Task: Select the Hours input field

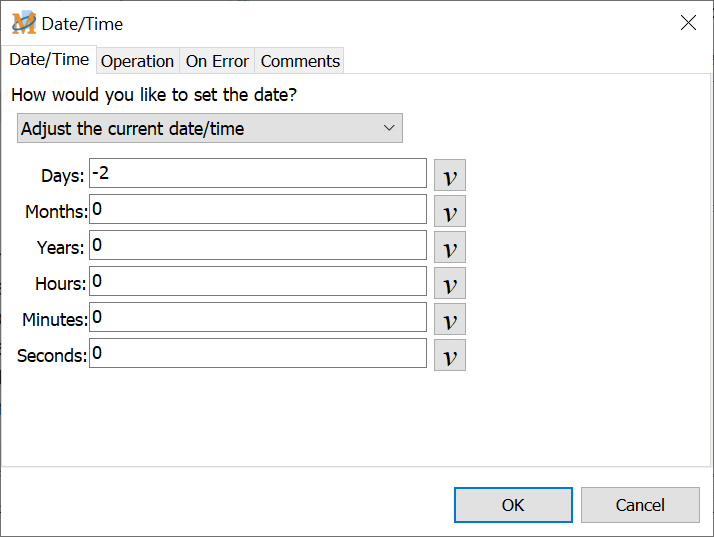Action: (x=257, y=281)
